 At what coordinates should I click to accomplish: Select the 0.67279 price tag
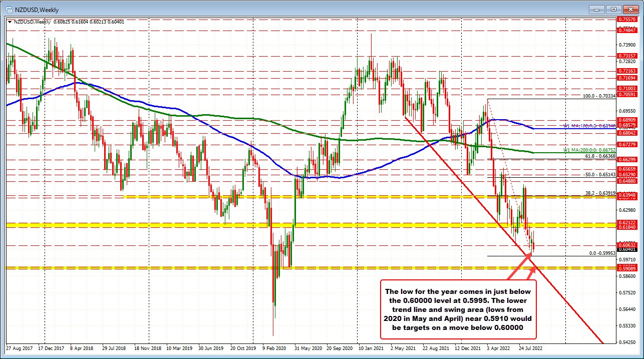click(x=627, y=144)
